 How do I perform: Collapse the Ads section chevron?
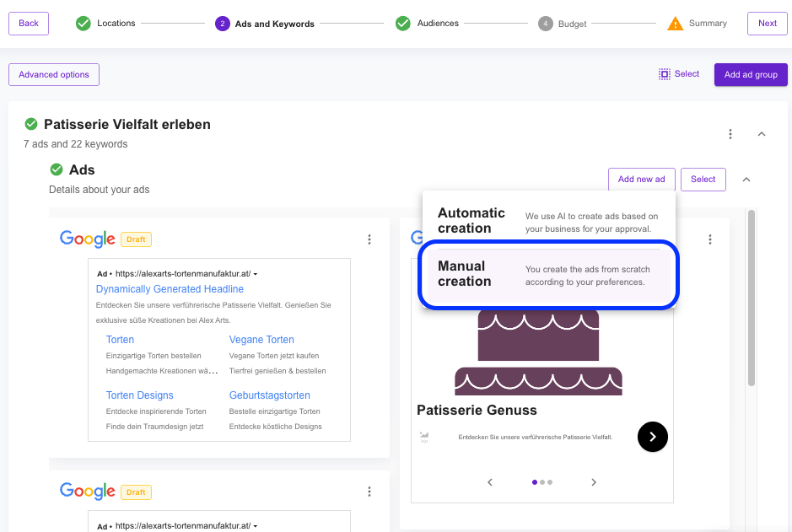pos(746,180)
